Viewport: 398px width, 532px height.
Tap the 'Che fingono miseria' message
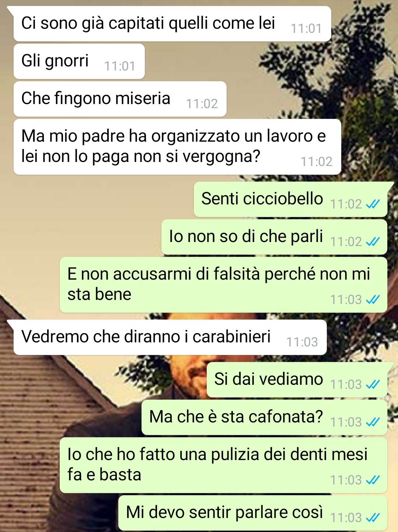point(120,99)
